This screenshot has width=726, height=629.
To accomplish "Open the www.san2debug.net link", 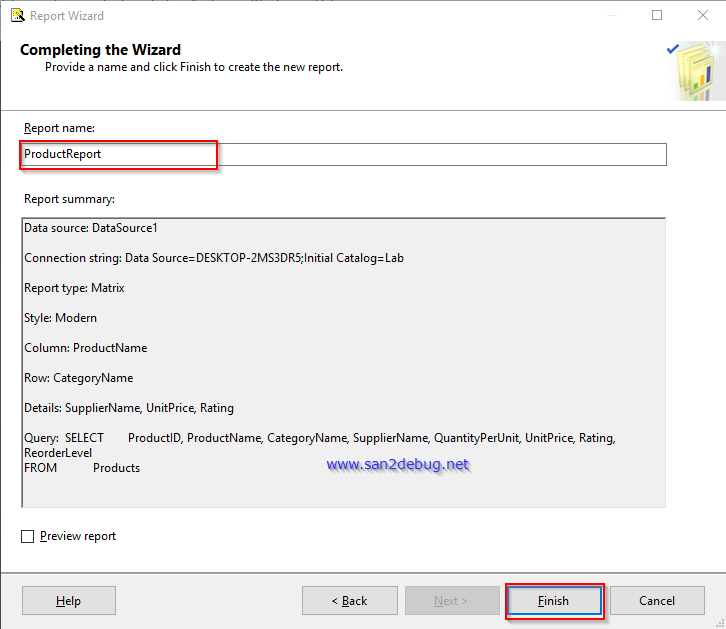I will [x=397, y=465].
